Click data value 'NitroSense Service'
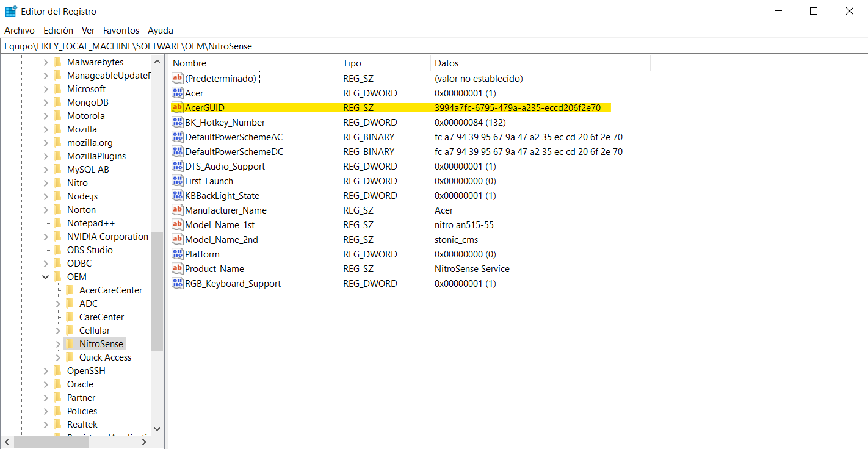868x449 pixels. [472, 268]
